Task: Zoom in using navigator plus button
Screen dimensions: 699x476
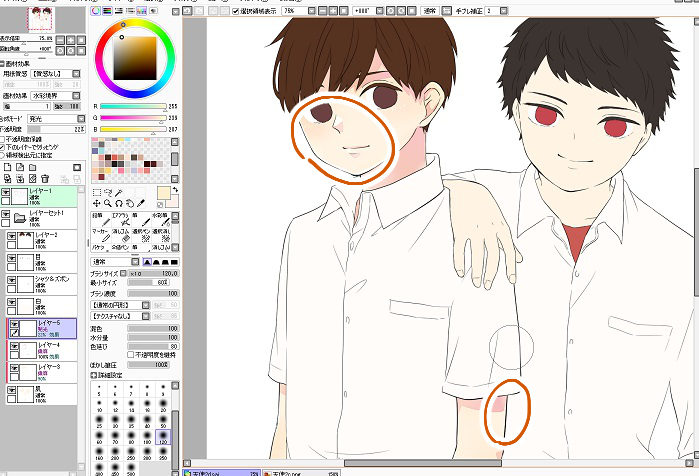Action: tap(70, 40)
